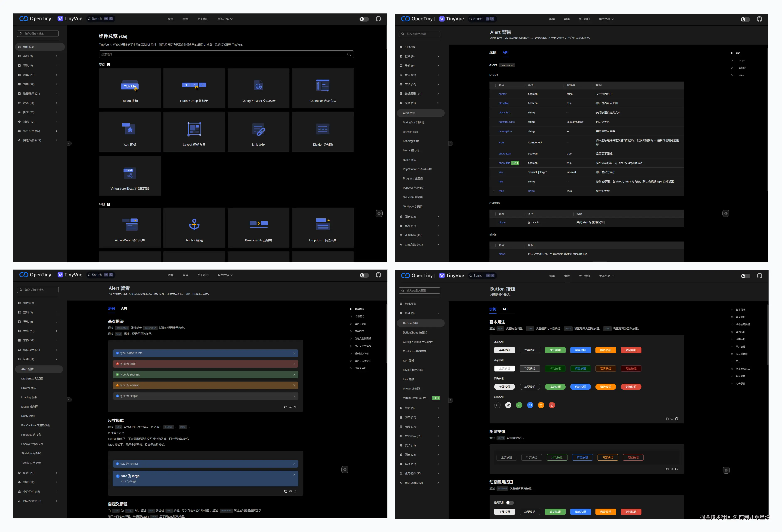
Task: Click the blue mail circular button
Action: [x=530, y=405]
